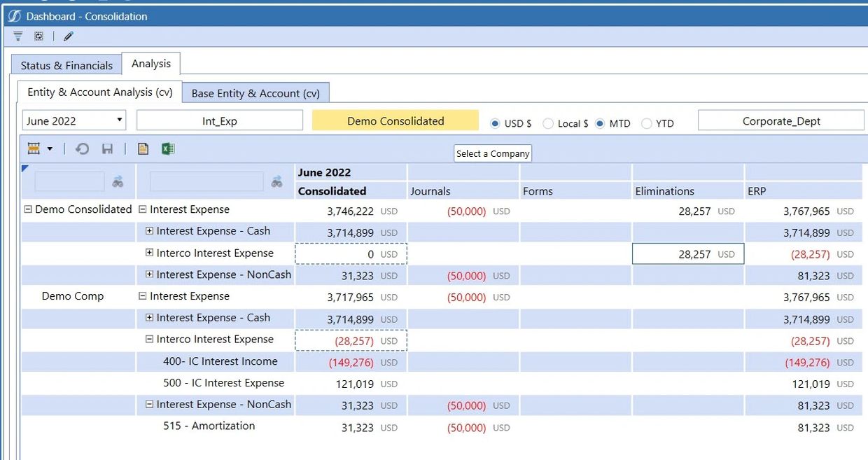Click the dashed-square select icon in the dashboard toolbar
This screenshot has width=868, height=460.
click(38, 36)
